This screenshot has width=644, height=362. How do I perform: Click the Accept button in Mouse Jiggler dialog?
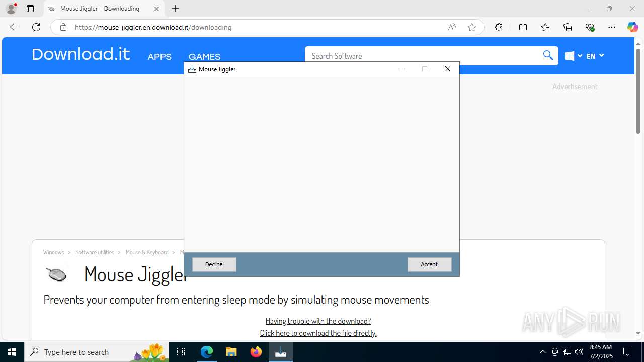tap(429, 264)
